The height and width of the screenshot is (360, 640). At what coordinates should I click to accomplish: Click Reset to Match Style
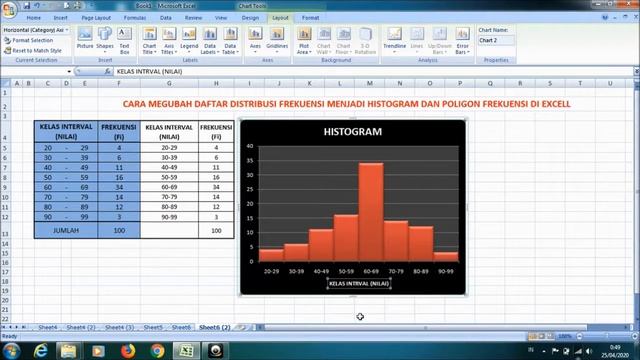tap(33, 51)
